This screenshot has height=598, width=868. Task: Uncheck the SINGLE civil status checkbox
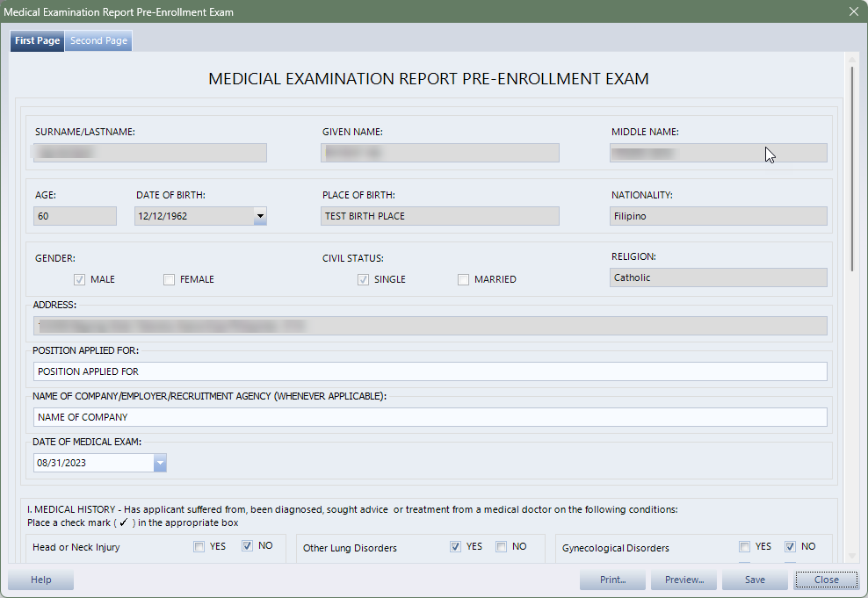[363, 280]
